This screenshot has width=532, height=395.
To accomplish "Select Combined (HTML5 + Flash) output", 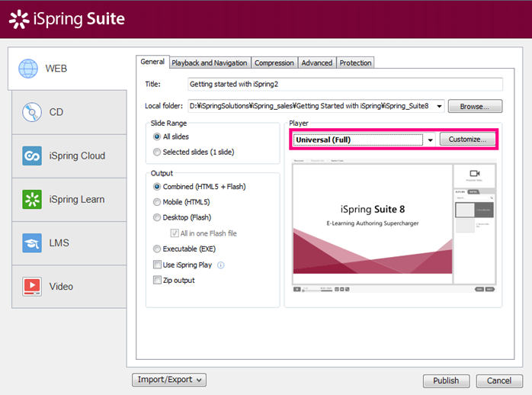I will (x=157, y=187).
